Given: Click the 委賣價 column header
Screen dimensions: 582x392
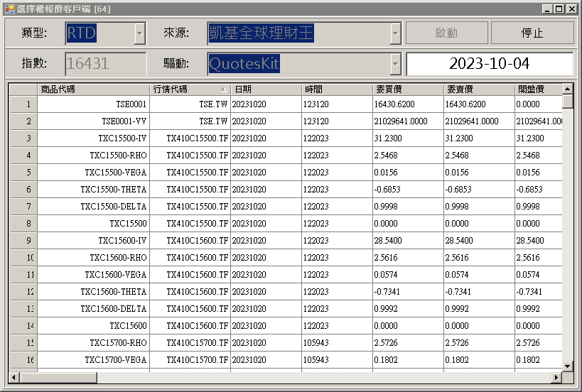Looking at the screenshot, I should 479,89.
